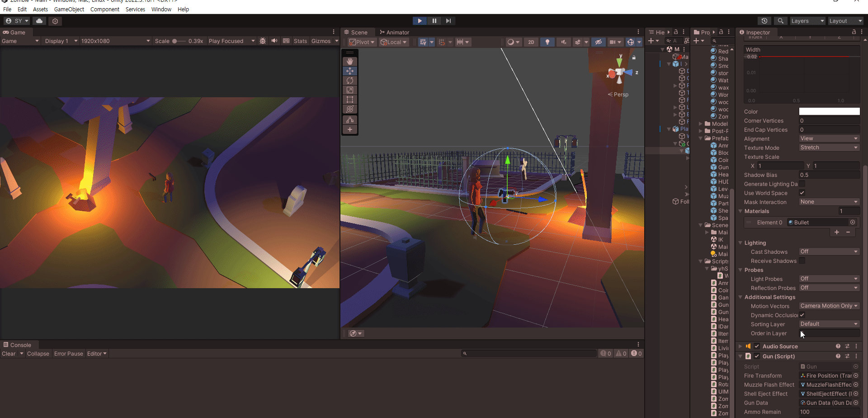This screenshot has height=418, width=868.
Task: Open the Editor dropdown in Console
Action: (97, 354)
